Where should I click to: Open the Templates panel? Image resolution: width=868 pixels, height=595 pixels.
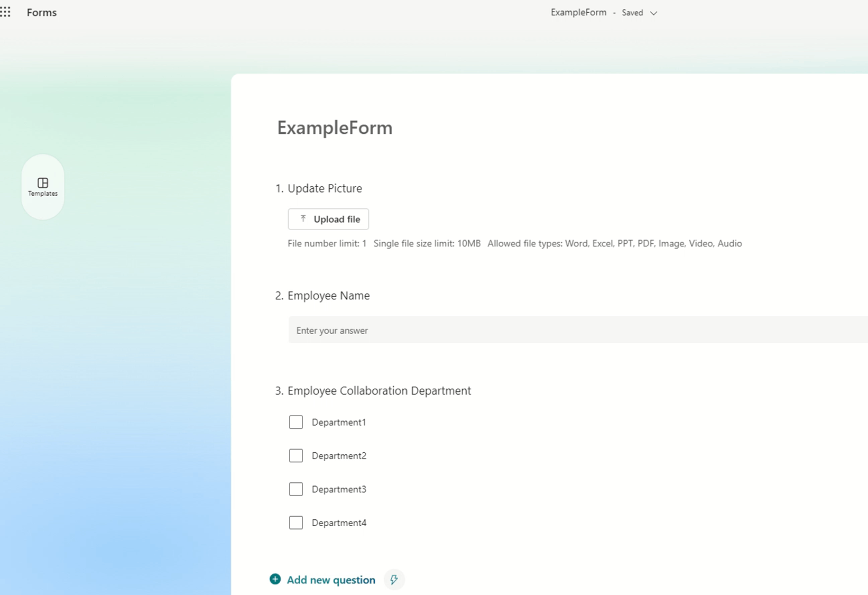click(43, 187)
